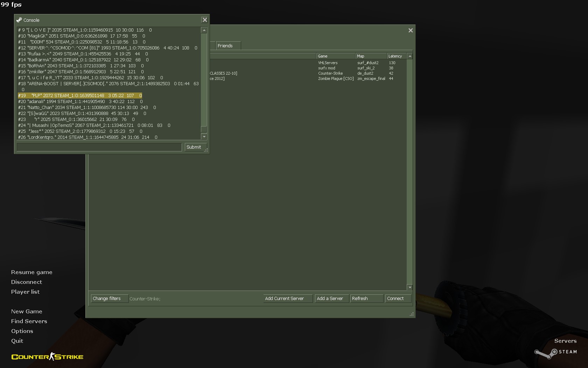
Task: Switch to the Friends tab
Action: (x=225, y=46)
